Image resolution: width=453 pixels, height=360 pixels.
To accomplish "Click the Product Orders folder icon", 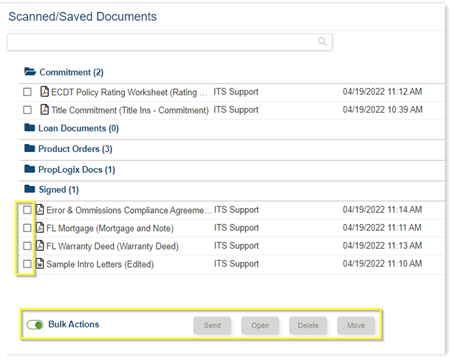I will [30, 148].
